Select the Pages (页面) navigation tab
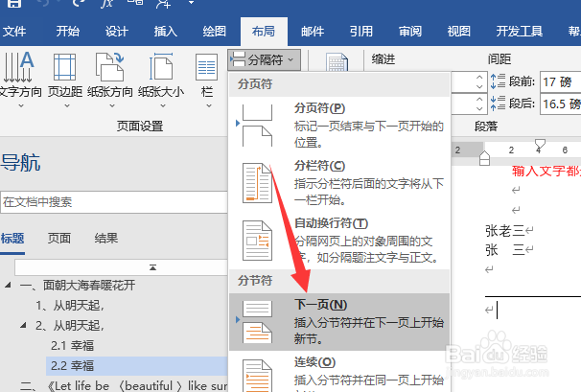Viewport: 581px width, 392px height. [59, 239]
